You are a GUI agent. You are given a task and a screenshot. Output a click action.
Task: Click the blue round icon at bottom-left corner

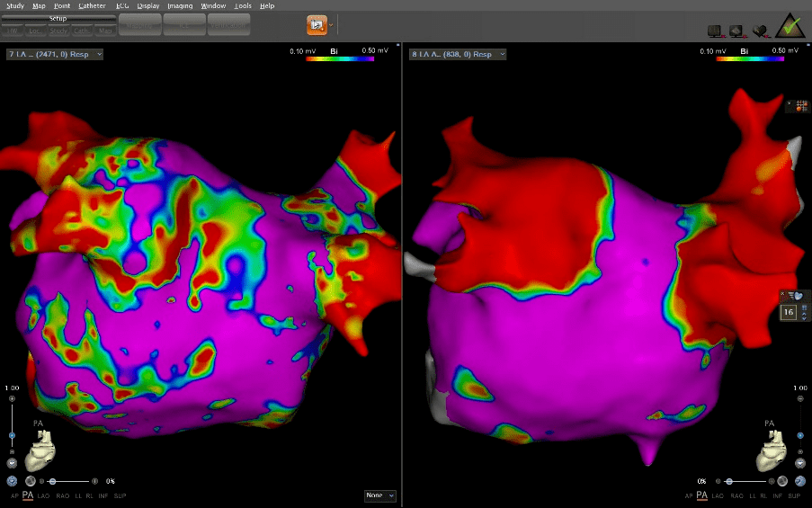click(12, 481)
